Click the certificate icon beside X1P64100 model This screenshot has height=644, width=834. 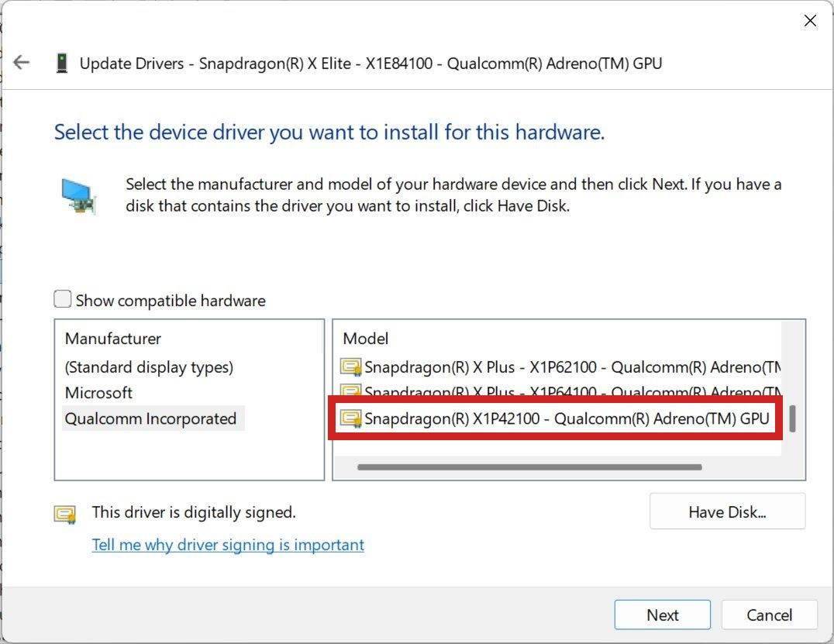click(350, 391)
